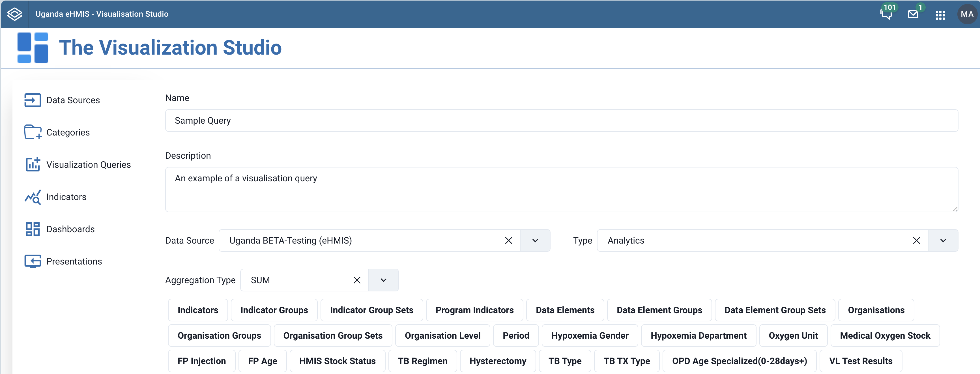
Task: Choose the Oxygen Unit tab
Action: [x=793, y=336]
